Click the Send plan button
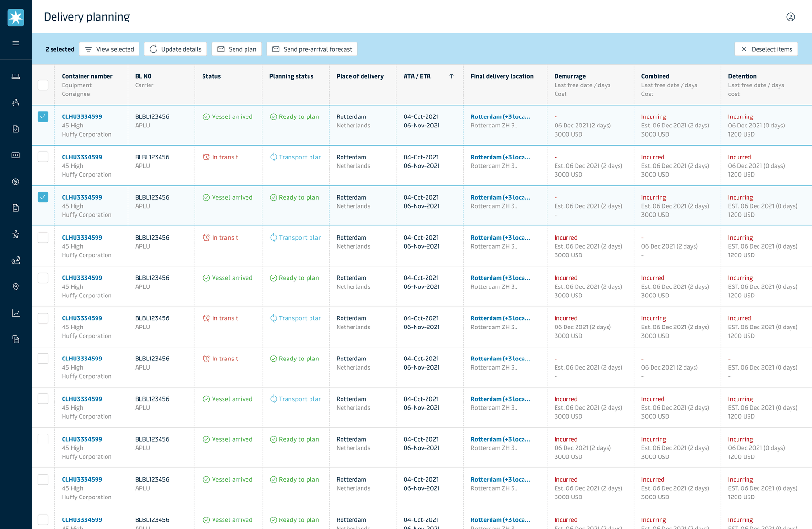Viewport: 812px width, 529px height. (x=236, y=49)
